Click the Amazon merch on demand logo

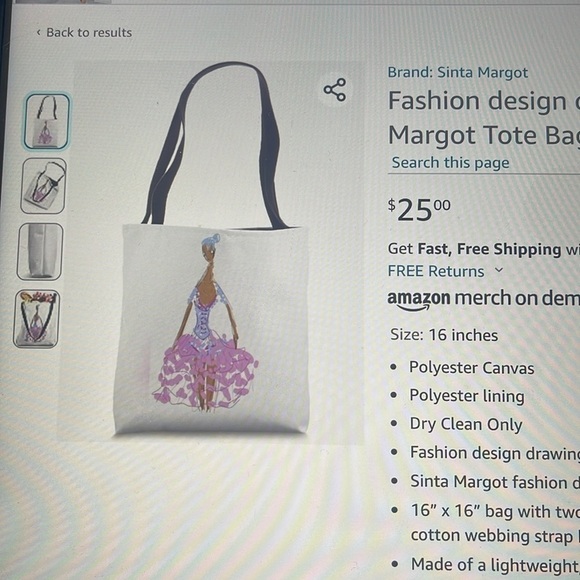coord(483,300)
